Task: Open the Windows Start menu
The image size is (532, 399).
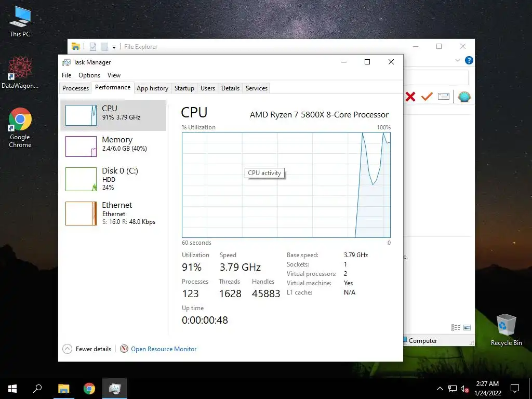Action: 12,389
